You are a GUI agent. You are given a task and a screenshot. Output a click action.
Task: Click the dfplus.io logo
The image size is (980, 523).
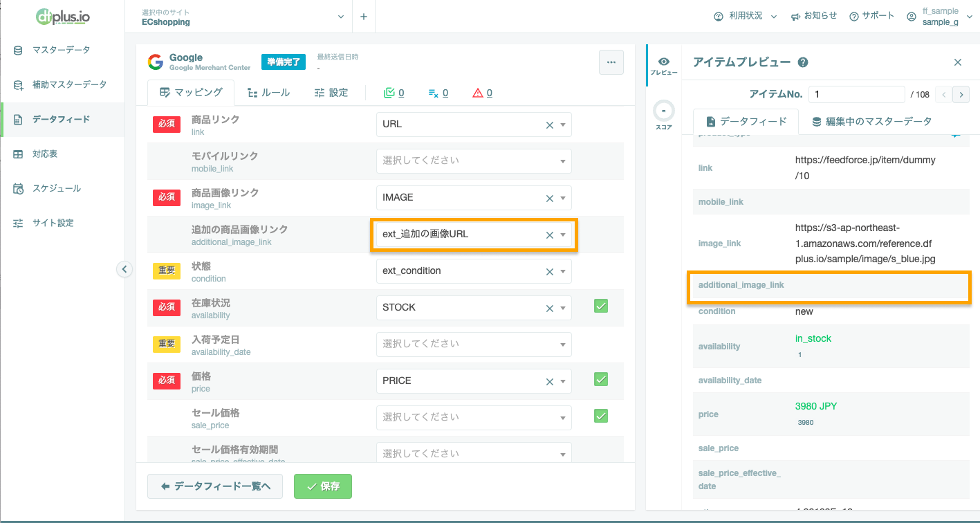pos(63,17)
